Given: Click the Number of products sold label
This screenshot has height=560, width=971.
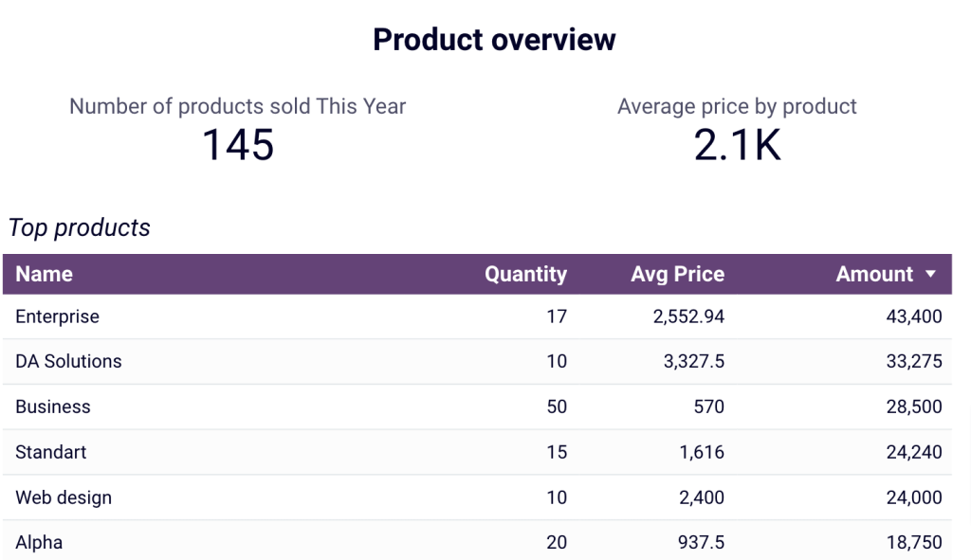Looking at the screenshot, I should 236,106.
